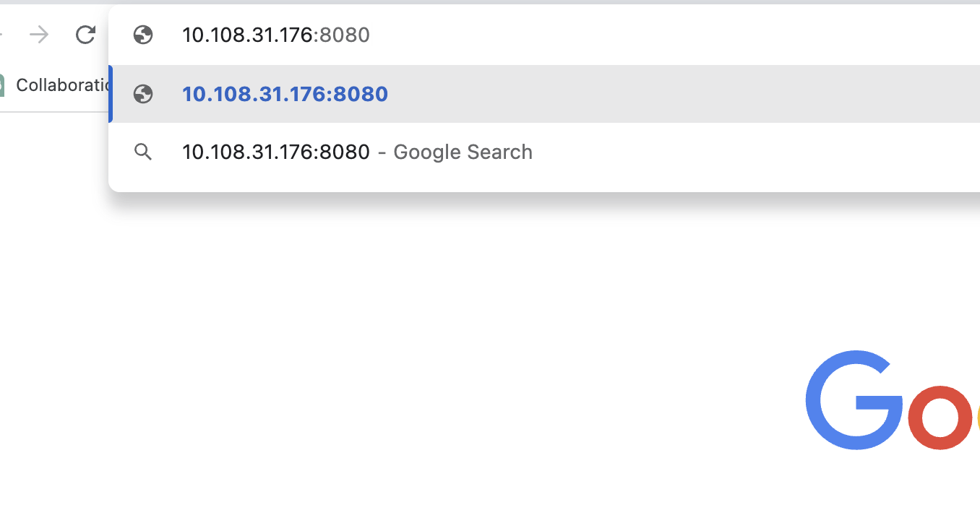Click the "Google Search" label in the dropdown

pos(463,152)
